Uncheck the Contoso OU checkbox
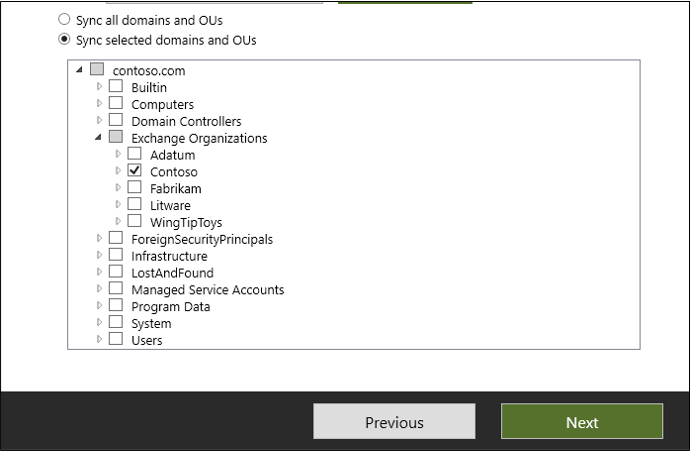The image size is (690, 451). tap(134, 171)
